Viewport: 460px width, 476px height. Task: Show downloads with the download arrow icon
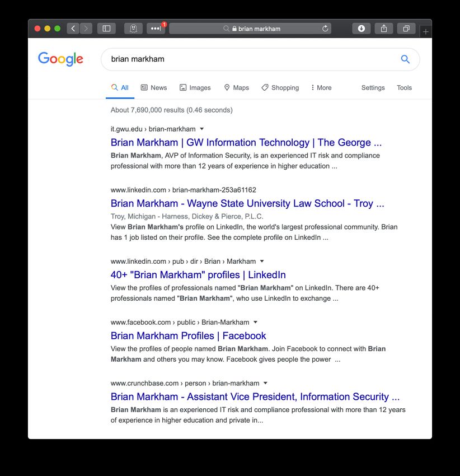(361, 29)
